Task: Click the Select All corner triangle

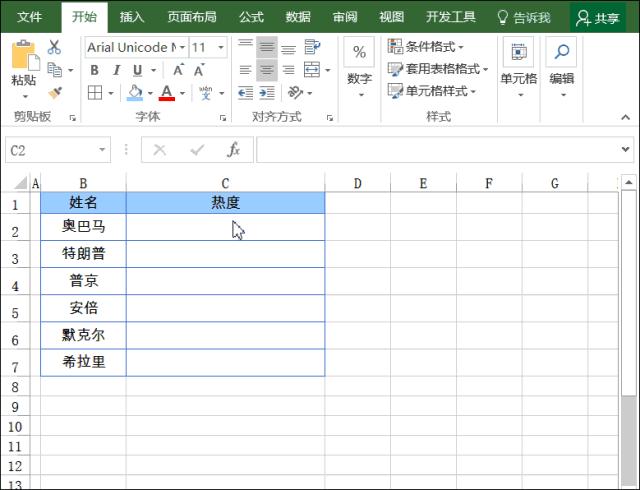Action: (20, 183)
